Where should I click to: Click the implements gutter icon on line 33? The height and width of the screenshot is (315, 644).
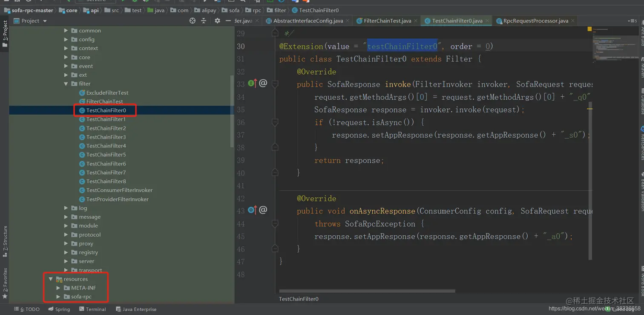(x=252, y=83)
